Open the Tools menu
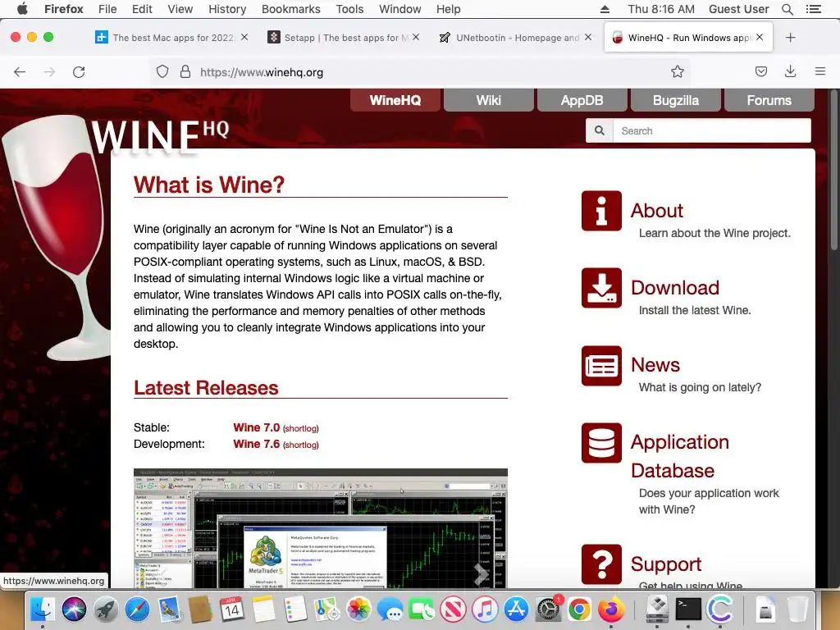Viewport: 840px width, 630px height. click(x=349, y=9)
